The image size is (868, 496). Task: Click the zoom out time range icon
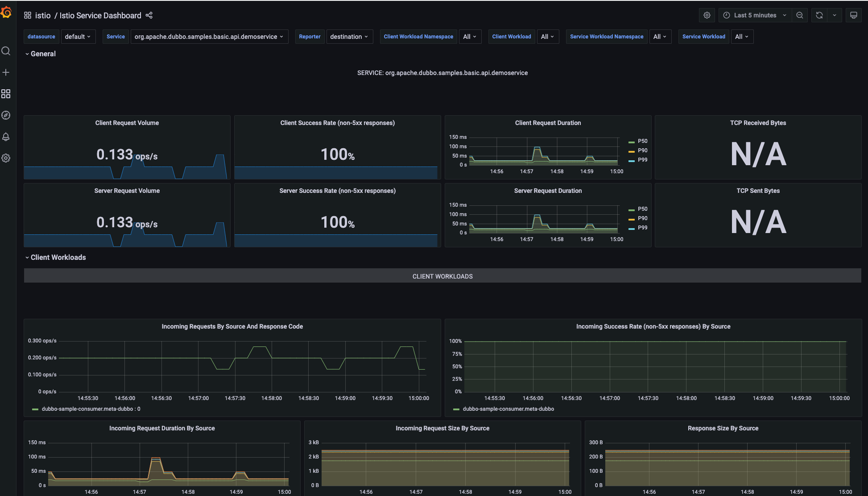pyautogui.click(x=800, y=15)
